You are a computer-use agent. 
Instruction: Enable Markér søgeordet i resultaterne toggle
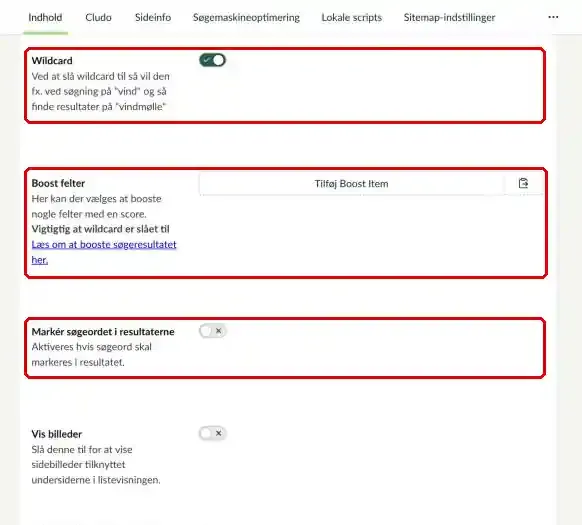tap(212, 331)
